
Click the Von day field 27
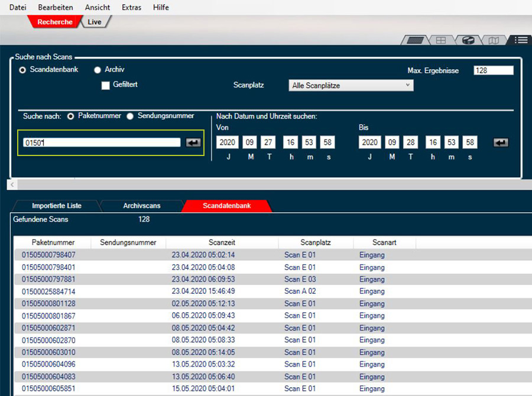(268, 142)
